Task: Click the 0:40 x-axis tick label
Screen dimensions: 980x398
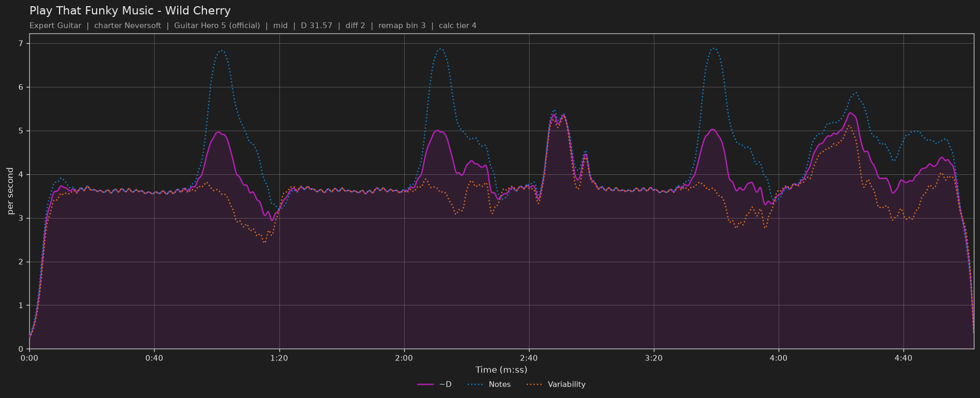Action: click(x=154, y=358)
